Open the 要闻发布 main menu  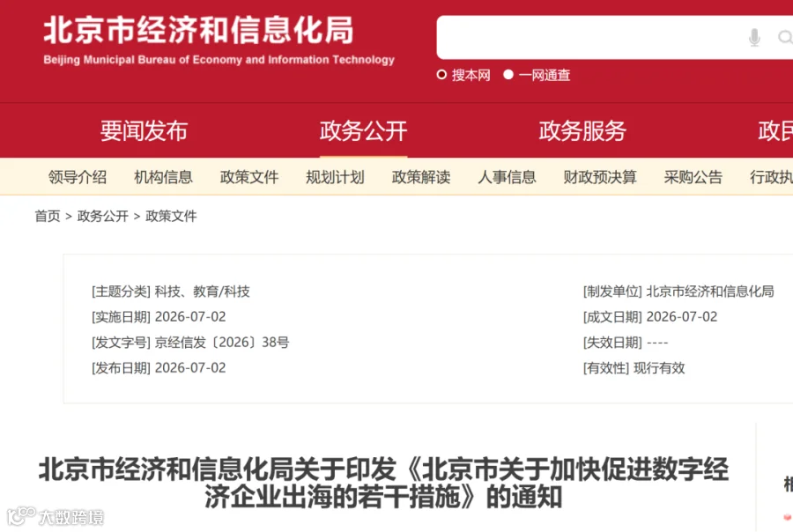click(145, 131)
